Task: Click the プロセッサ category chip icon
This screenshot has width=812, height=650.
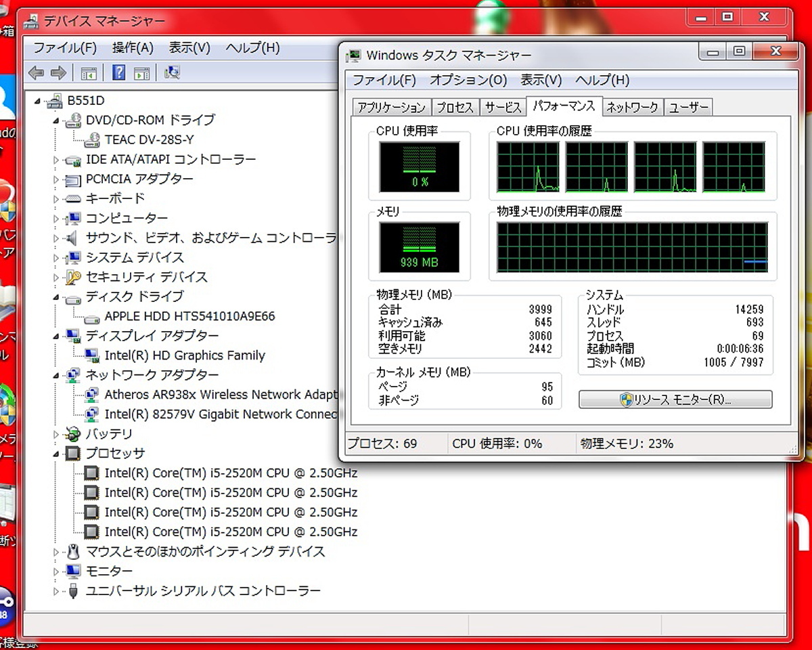Action: [74, 454]
